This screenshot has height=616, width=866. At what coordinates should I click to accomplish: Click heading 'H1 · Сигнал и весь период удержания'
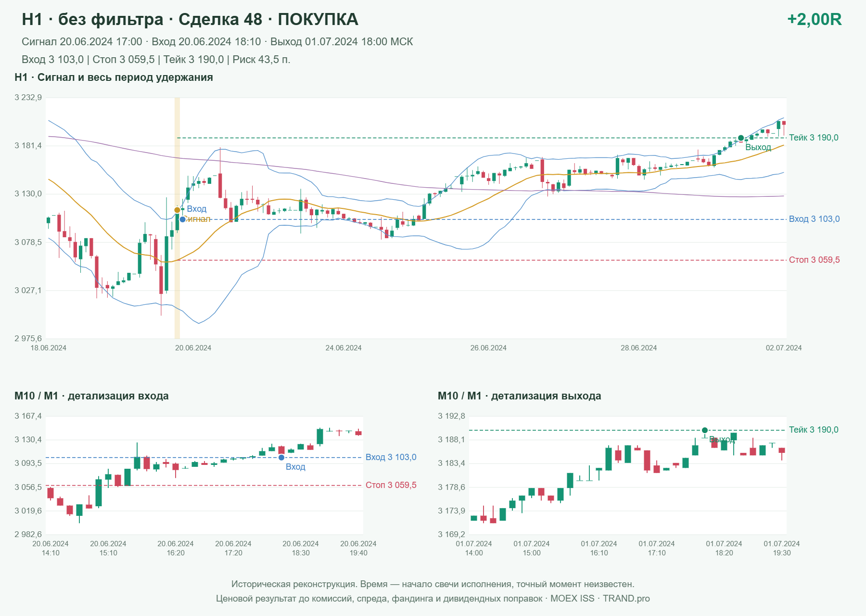click(114, 77)
